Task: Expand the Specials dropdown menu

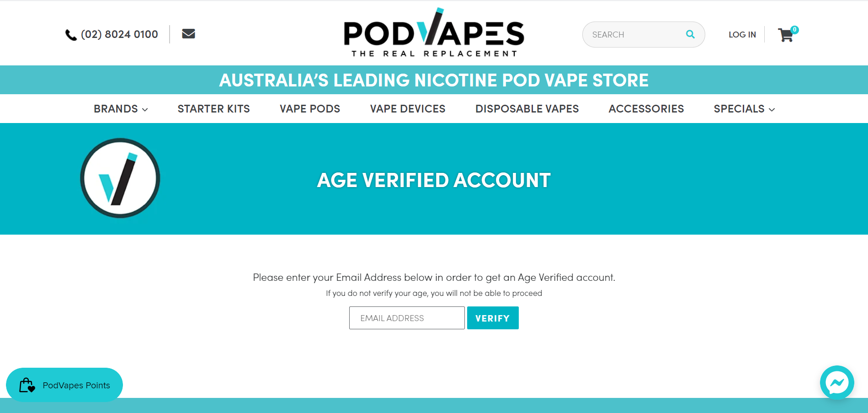Action: [x=744, y=109]
